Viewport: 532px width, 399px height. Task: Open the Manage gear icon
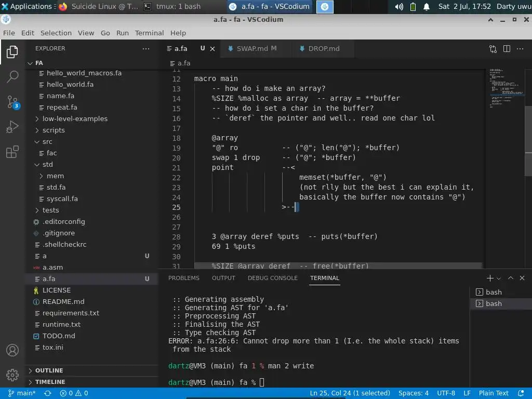click(12, 375)
